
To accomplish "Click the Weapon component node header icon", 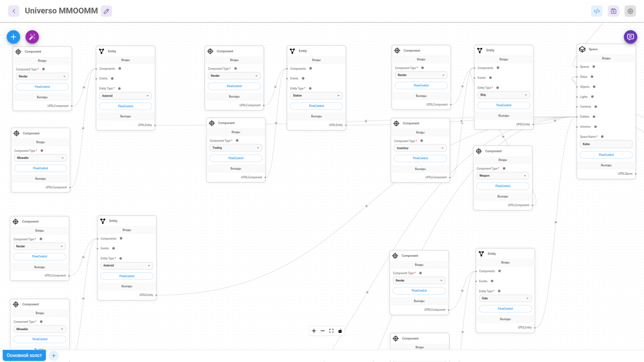I will tap(479, 151).
